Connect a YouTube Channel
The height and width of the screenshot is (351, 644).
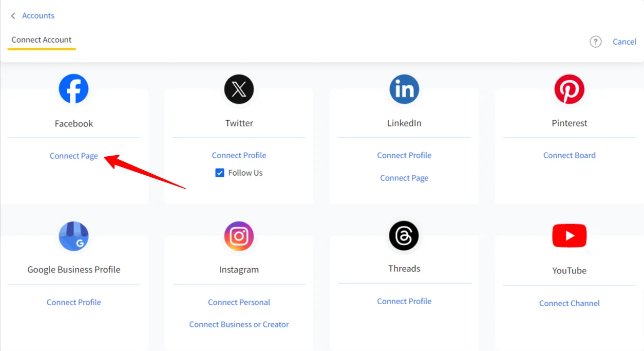coord(569,303)
